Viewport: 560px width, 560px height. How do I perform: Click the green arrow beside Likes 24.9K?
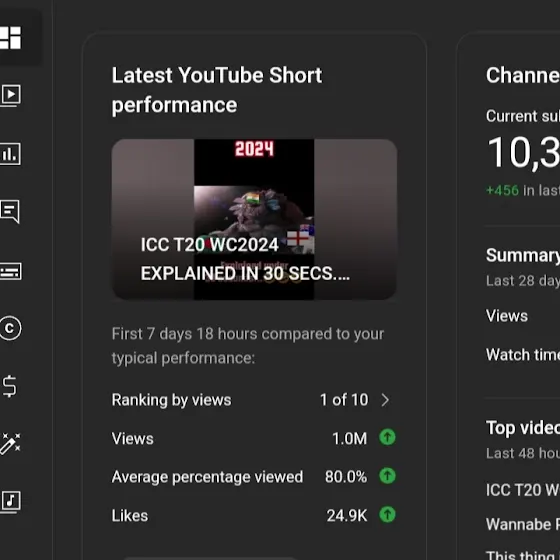point(387,515)
